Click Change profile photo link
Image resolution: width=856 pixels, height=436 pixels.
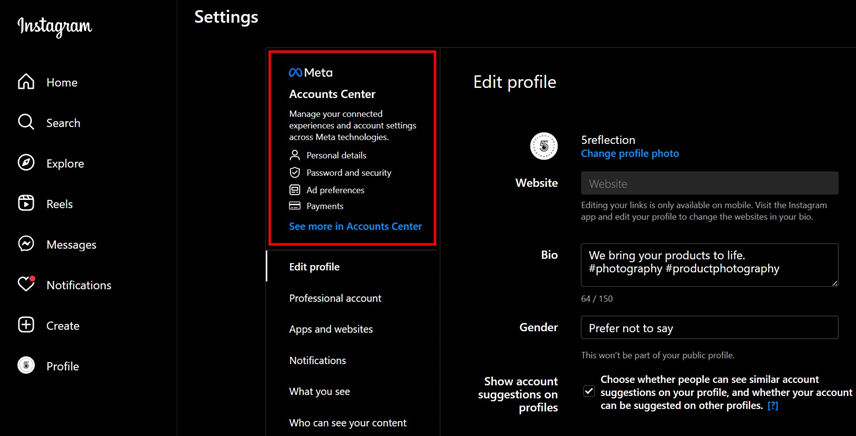pyautogui.click(x=630, y=153)
